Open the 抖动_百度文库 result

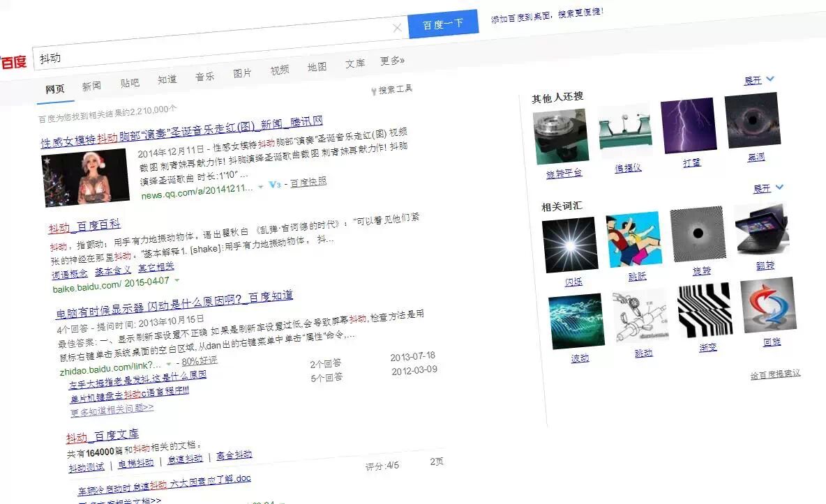[102, 436]
